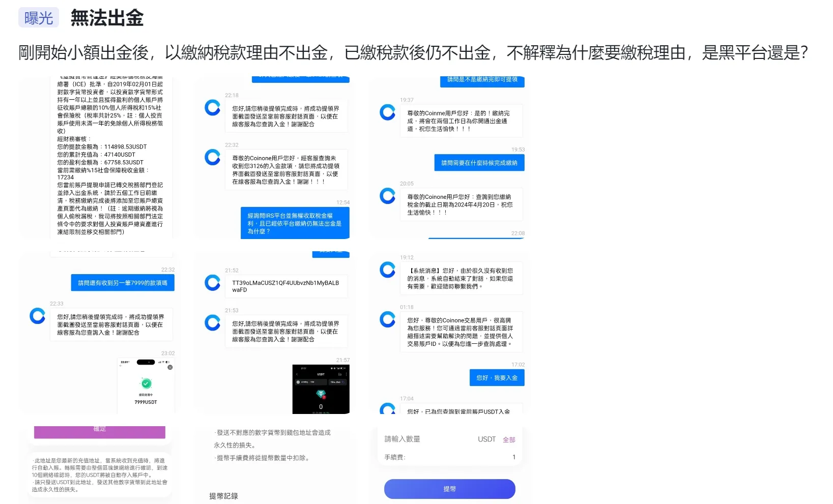Open the tax notice screenshot with 114898.53USDT

pyautogui.click(x=99, y=158)
